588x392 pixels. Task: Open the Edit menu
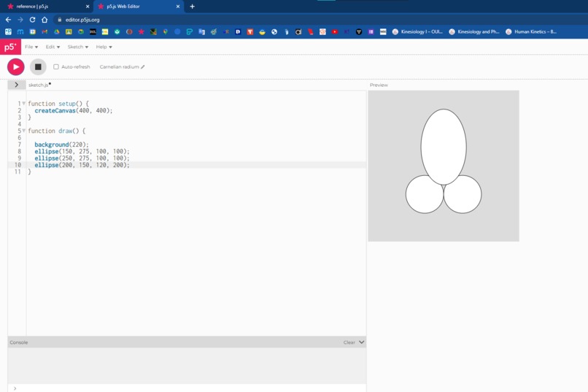53,47
